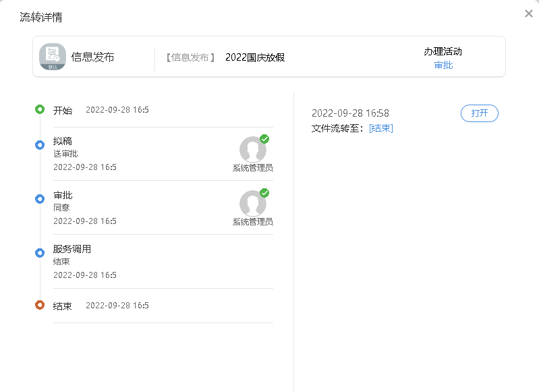
Task: Select the 服务调用 timeline node
Action: coord(40,252)
